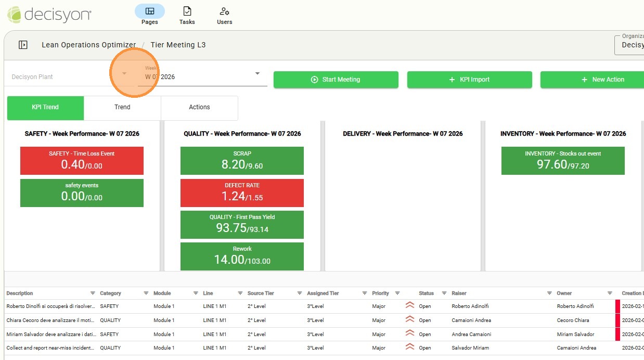
Task: Toggle the sidebar panel icon
Action: (23, 45)
